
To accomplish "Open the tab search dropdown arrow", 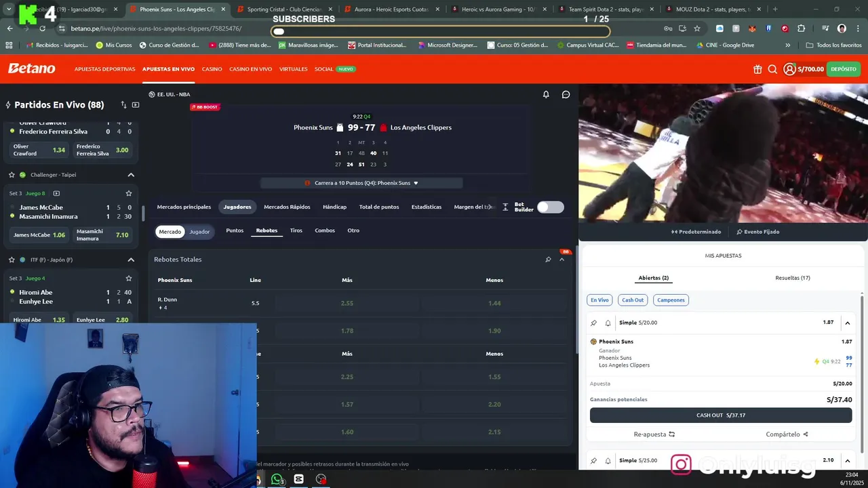I will click(x=9, y=9).
